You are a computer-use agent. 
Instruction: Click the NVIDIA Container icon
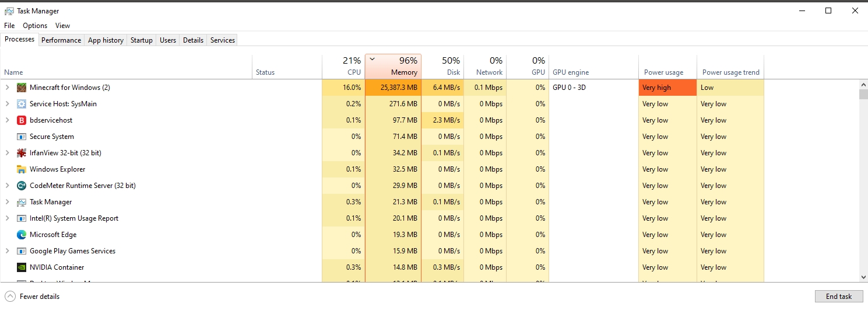pyautogui.click(x=22, y=267)
